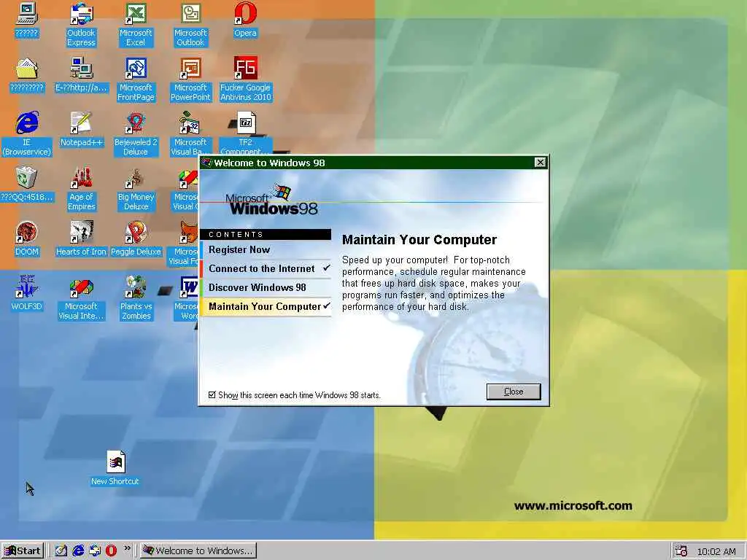Select the Microsoft Visual Basic desktop icon
The width and height of the screenshot is (747, 560).
coord(190,134)
